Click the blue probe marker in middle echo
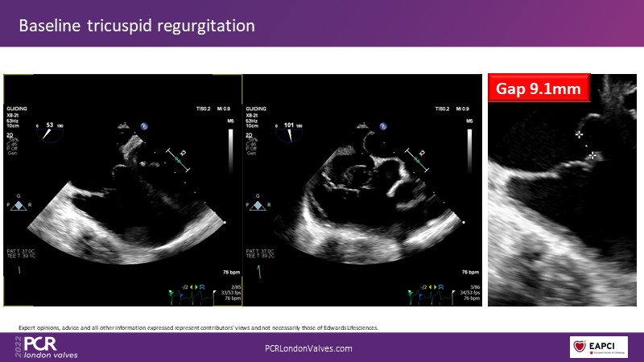644x362 pixels. pyautogui.click(x=384, y=125)
